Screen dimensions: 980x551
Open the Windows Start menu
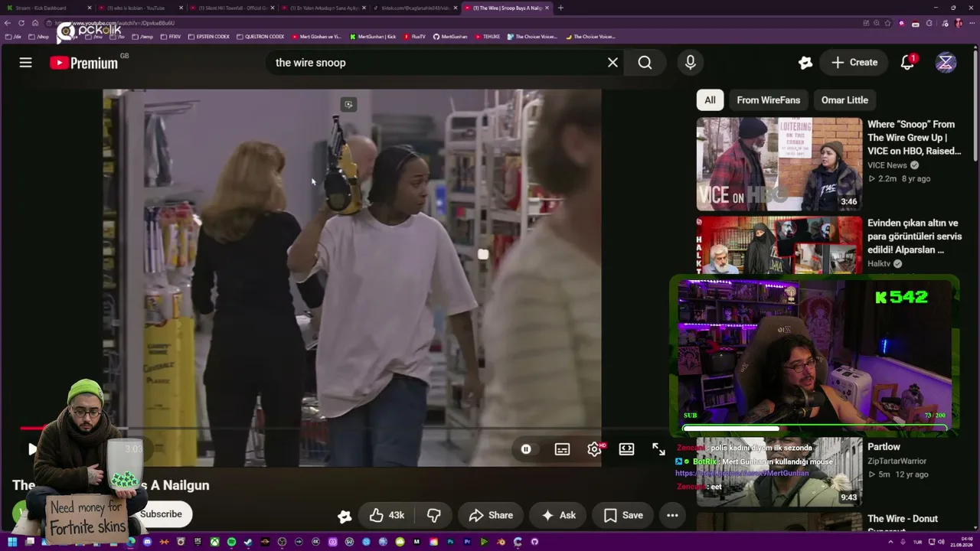click(x=12, y=542)
